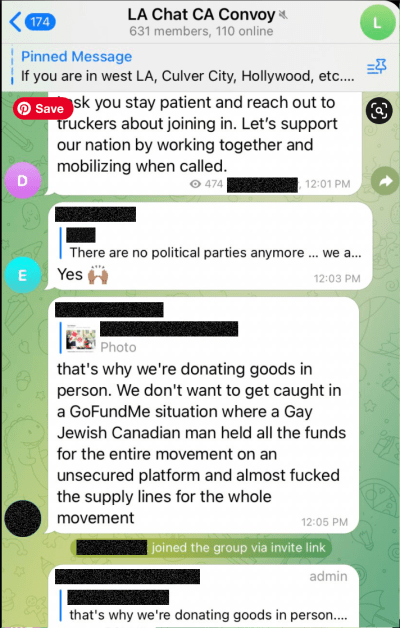This screenshot has height=628, width=400.
Task: Forward message with the share arrow
Action: (x=384, y=181)
